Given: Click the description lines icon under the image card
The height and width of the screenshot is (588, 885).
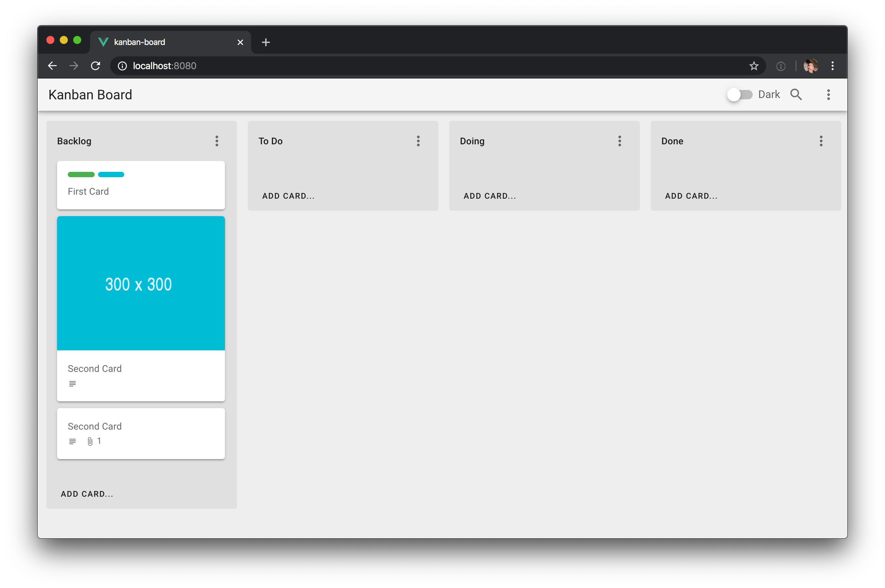Looking at the screenshot, I should 73,384.
